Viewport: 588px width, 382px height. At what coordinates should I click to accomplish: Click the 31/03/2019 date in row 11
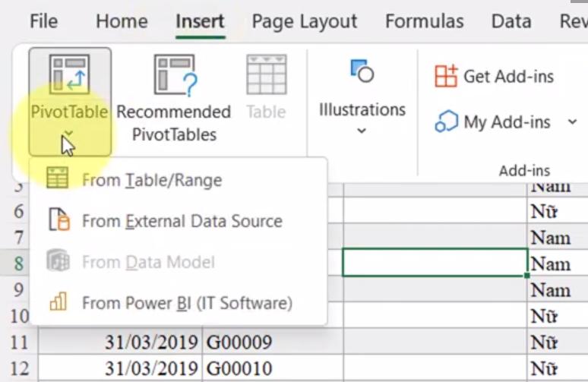point(120,342)
